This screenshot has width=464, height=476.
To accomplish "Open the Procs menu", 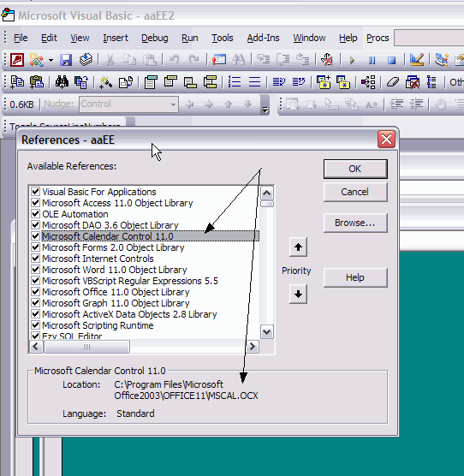I will click(378, 38).
